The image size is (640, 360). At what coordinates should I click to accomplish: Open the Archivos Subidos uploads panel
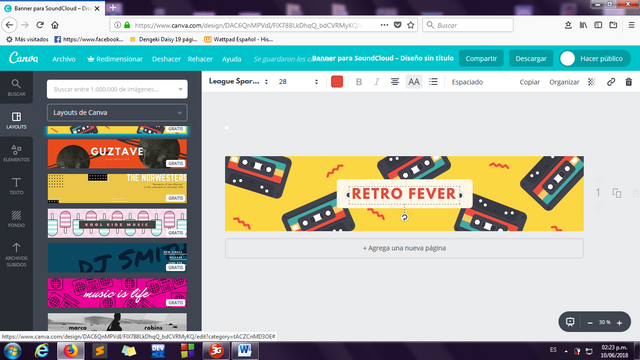coord(16,255)
